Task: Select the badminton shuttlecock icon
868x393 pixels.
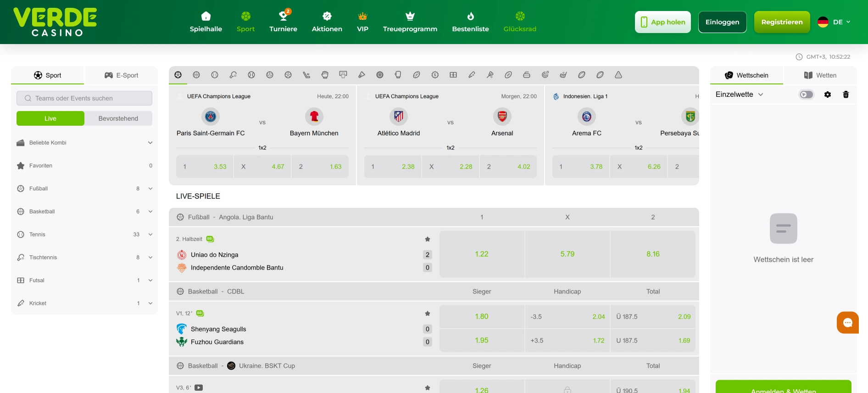Action: point(362,75)
